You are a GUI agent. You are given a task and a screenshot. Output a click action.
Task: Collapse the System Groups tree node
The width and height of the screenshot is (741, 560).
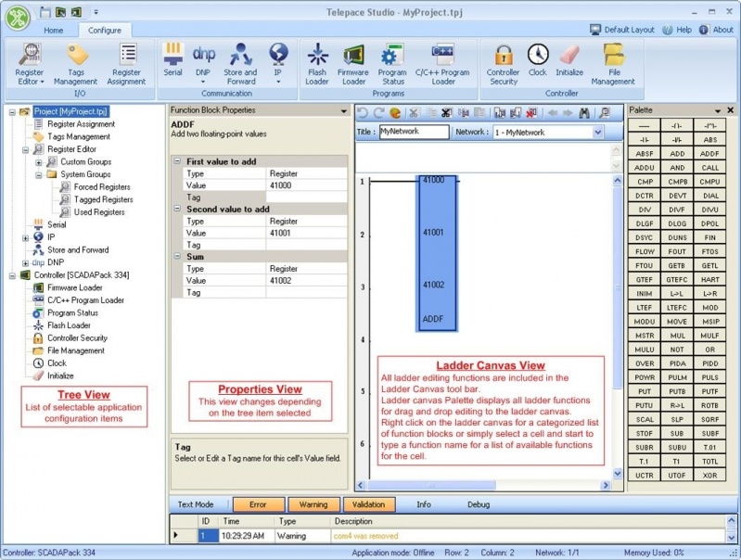pyautogui.click(x=39, y=175)
